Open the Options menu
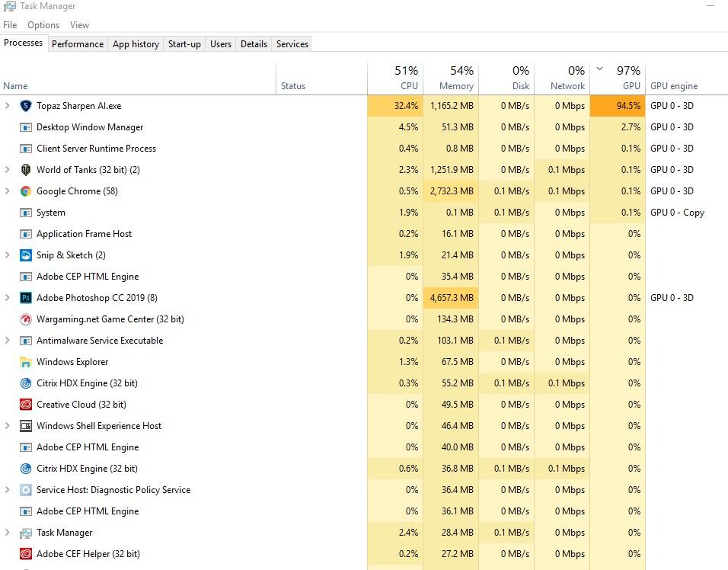 pos(43,25)
